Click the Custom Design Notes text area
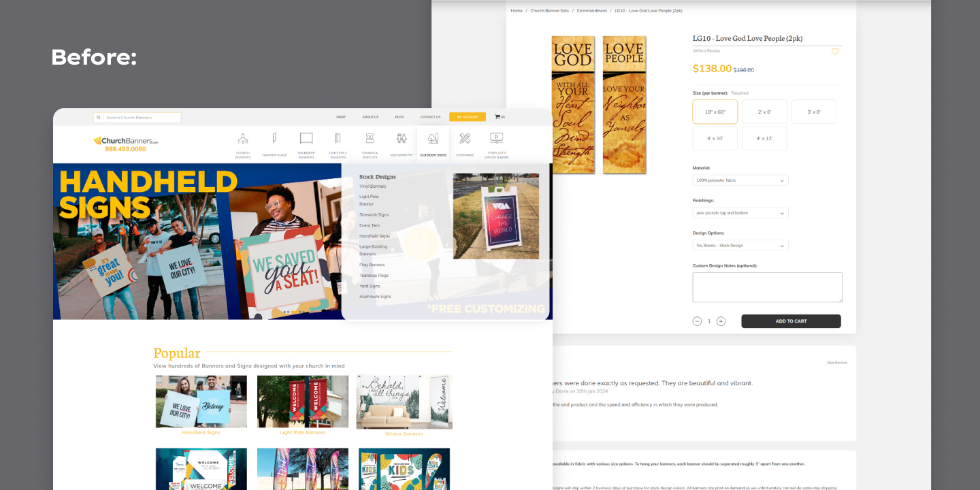 pos(767,287)
